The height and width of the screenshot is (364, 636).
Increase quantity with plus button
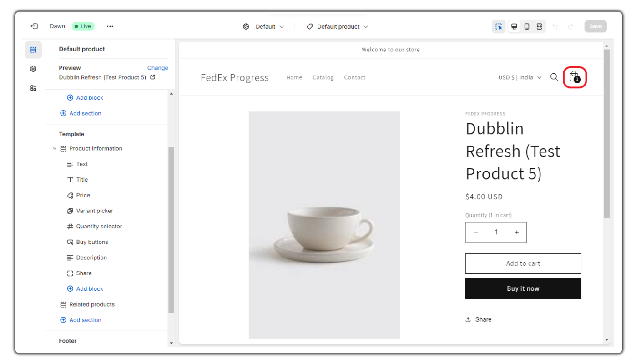(x=517, y=232)
